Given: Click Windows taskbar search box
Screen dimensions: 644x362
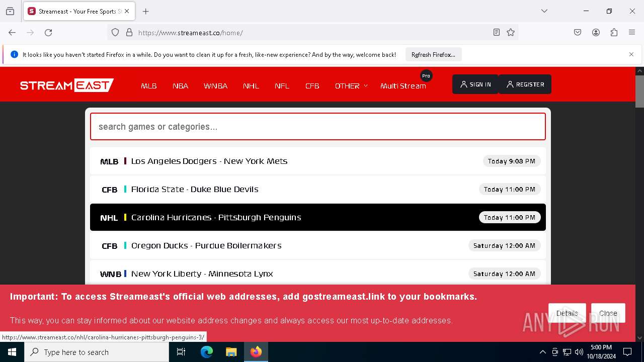Looking at the screenshot, I should pos(97,352).
